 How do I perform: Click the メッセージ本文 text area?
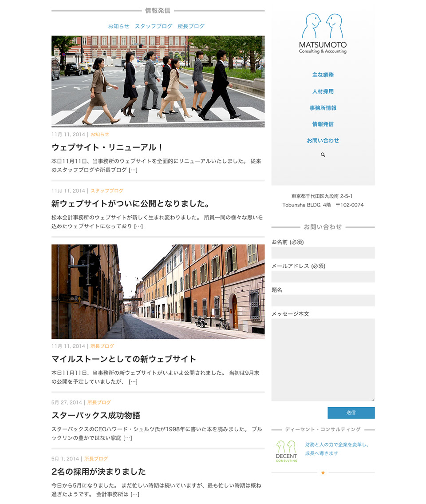[x=323, y=360]
